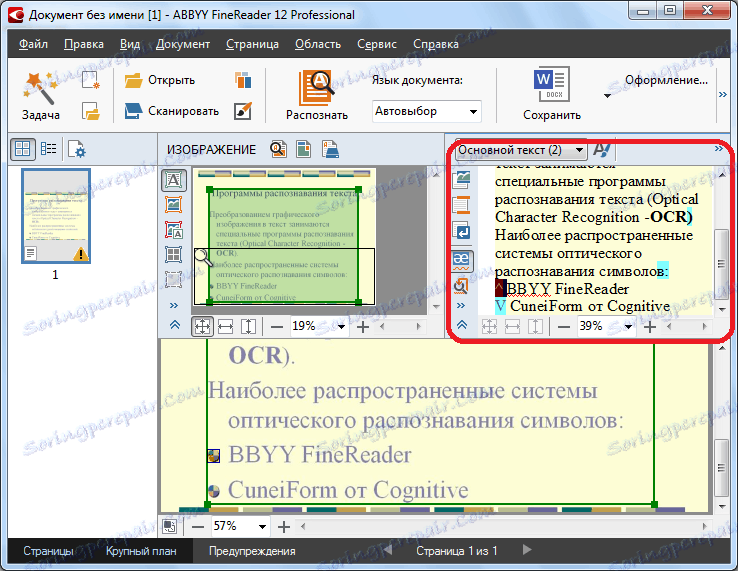
Task: Open the Основной текст style dropdown
Action: click(x=521, y=150)
